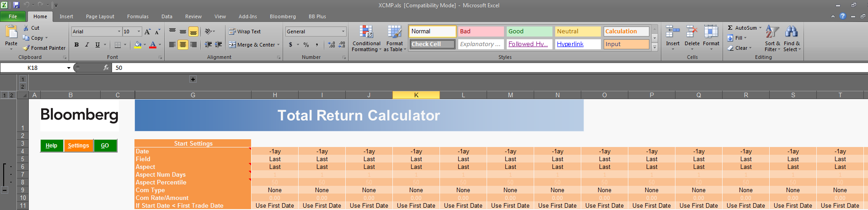Expand columns with outline plus button

pyautogui.click(x=193, y=79)
